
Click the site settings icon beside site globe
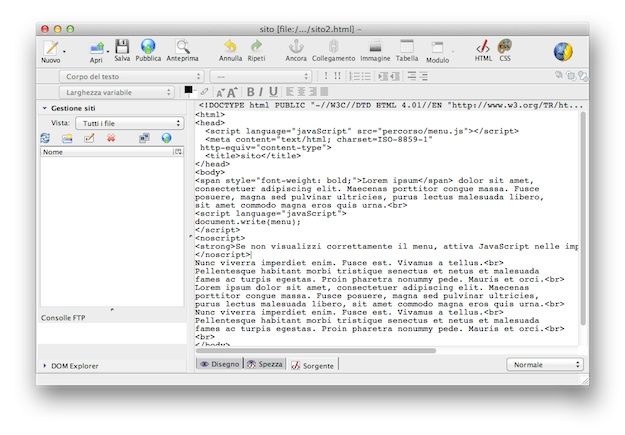coord(144,138)
